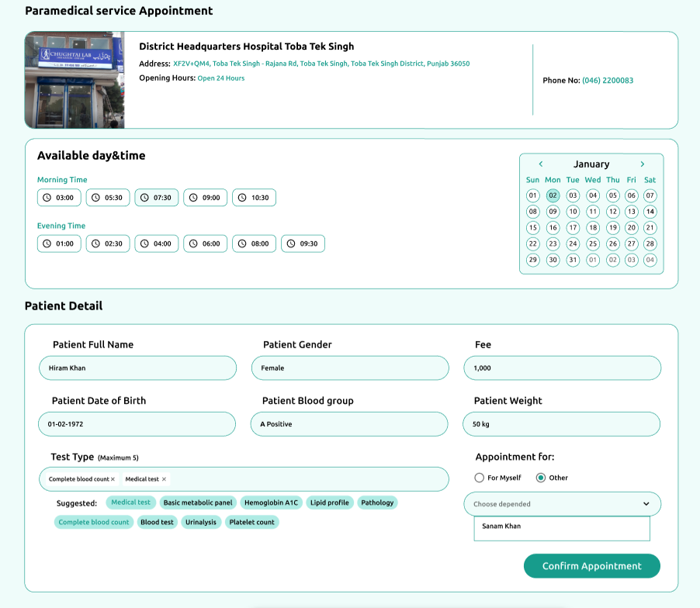This screenshot has height=608, width=700.
Task: Select the 10:30 morning time slot
Action: point(254,198)
